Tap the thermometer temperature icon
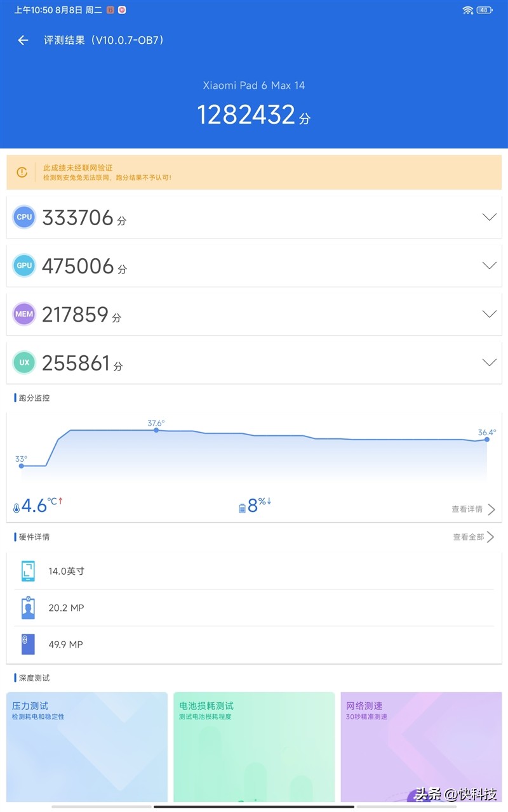The image size is (508, 812). 17,507
